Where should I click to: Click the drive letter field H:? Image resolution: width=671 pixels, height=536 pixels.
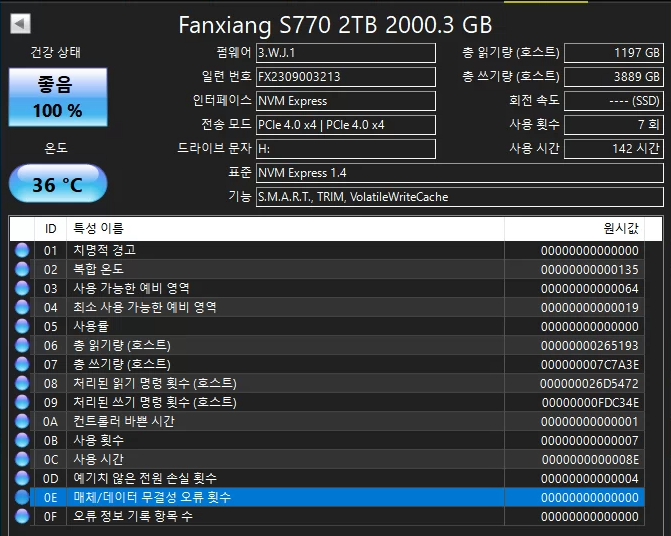346,148
